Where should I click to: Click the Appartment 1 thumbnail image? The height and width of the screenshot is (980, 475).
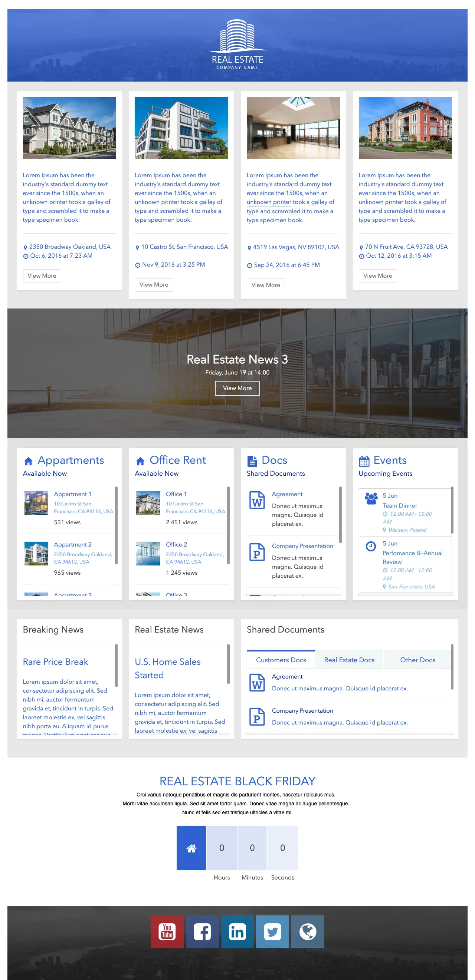point(36,503)
